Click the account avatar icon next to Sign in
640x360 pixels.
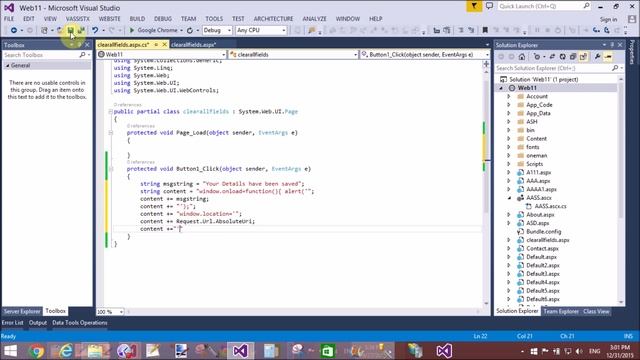pos(632,19)
